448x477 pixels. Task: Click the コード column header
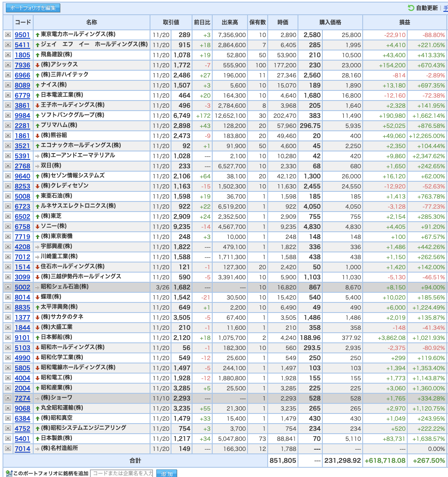pyautogui.click(x=23, y=22)
